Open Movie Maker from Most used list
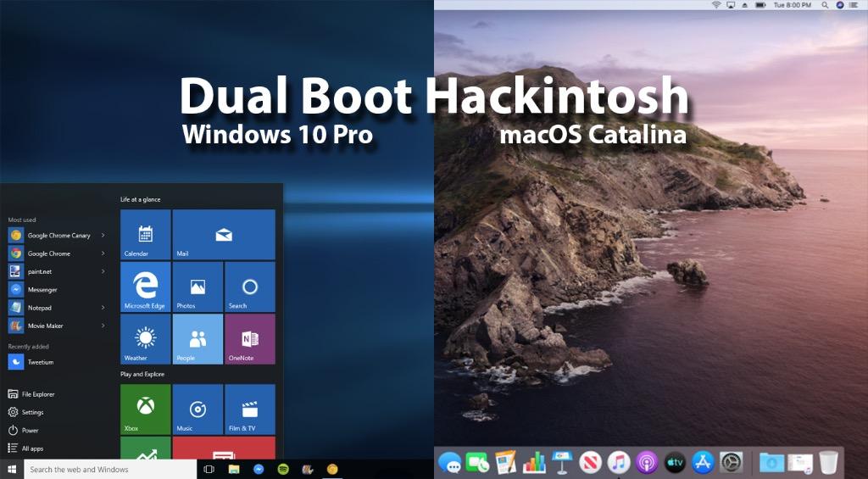This screenshot has width=868, height=479. pos(36,326)
